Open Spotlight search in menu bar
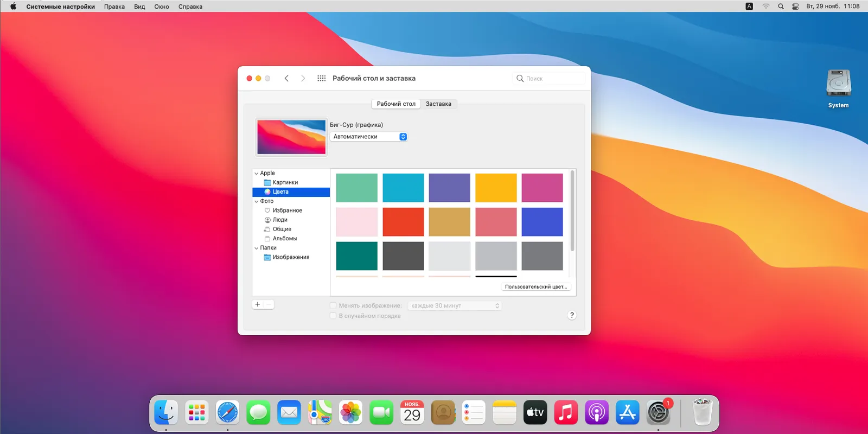868x434 pixels. (781, 7)
